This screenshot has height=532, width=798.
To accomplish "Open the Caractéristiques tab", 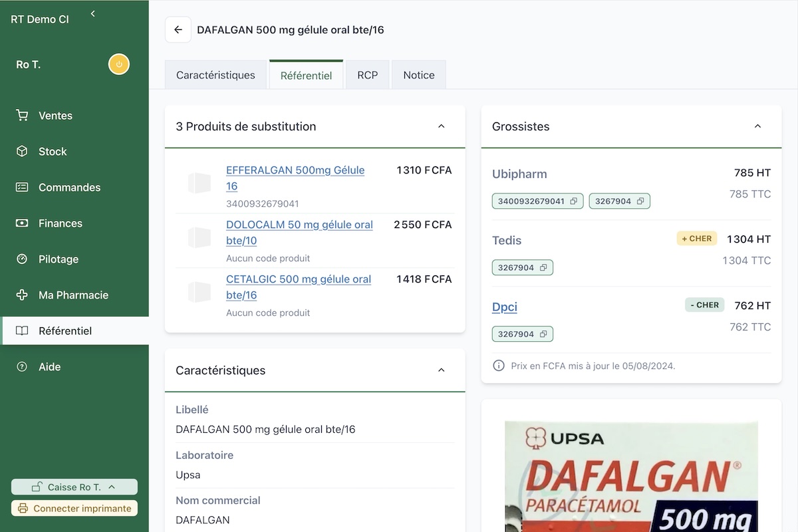I will tap(215, 75).
